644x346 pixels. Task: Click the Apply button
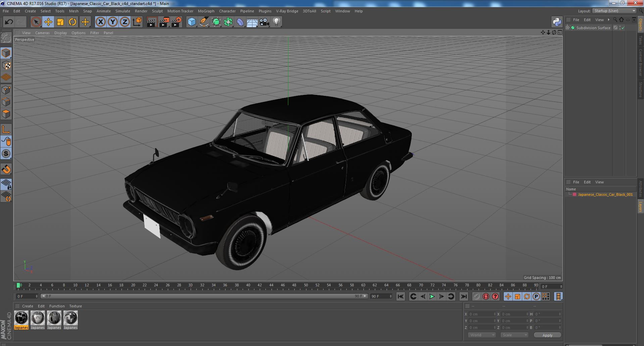pyautogui.click(x=547, y=335)
